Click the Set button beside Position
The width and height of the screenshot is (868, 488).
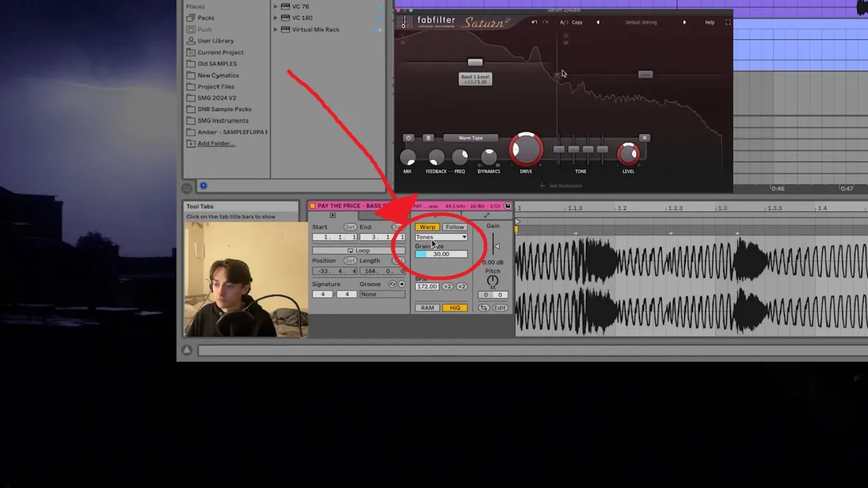coord(350,260)
